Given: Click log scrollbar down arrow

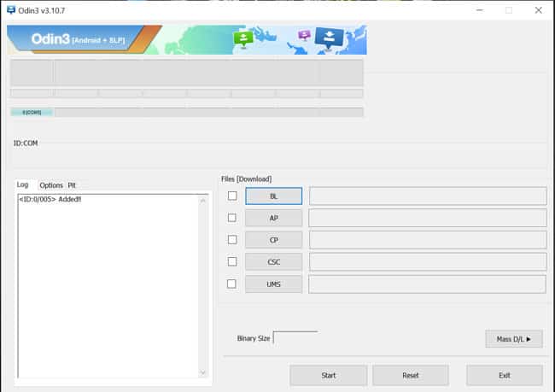Looking at the screenshot, I should click(203, 372).
